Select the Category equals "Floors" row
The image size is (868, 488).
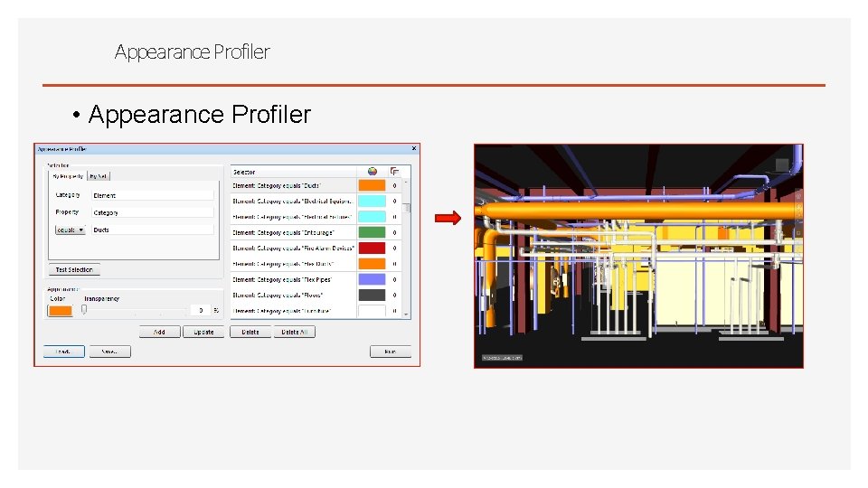316,295
